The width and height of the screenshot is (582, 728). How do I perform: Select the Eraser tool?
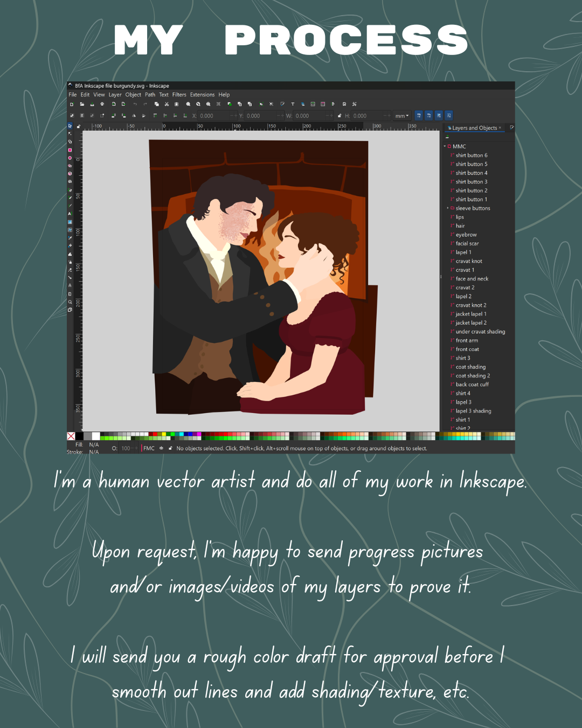point(70,270)
